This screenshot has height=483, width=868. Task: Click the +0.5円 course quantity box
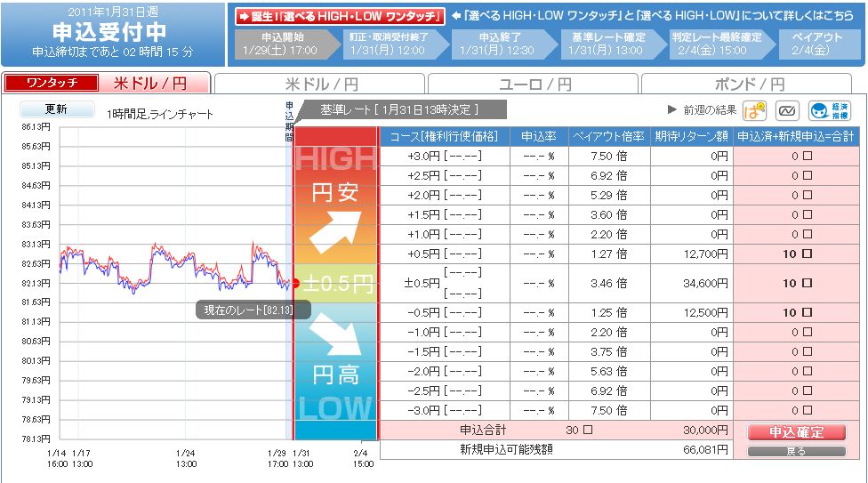(x=806, y=254)
